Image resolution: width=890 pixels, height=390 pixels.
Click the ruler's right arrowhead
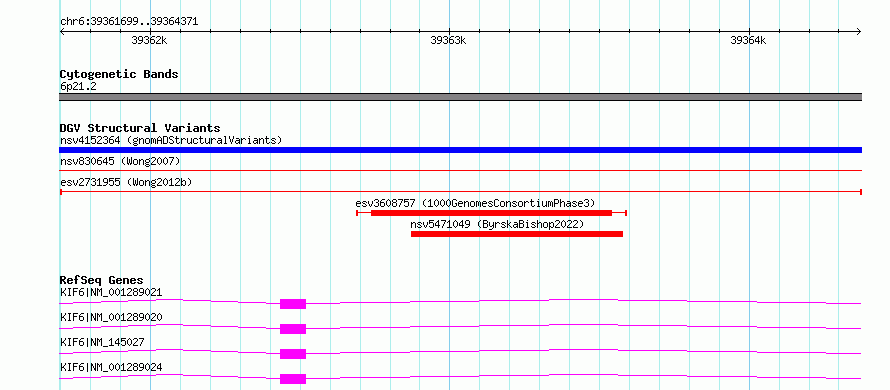click(x=859, y=32)
